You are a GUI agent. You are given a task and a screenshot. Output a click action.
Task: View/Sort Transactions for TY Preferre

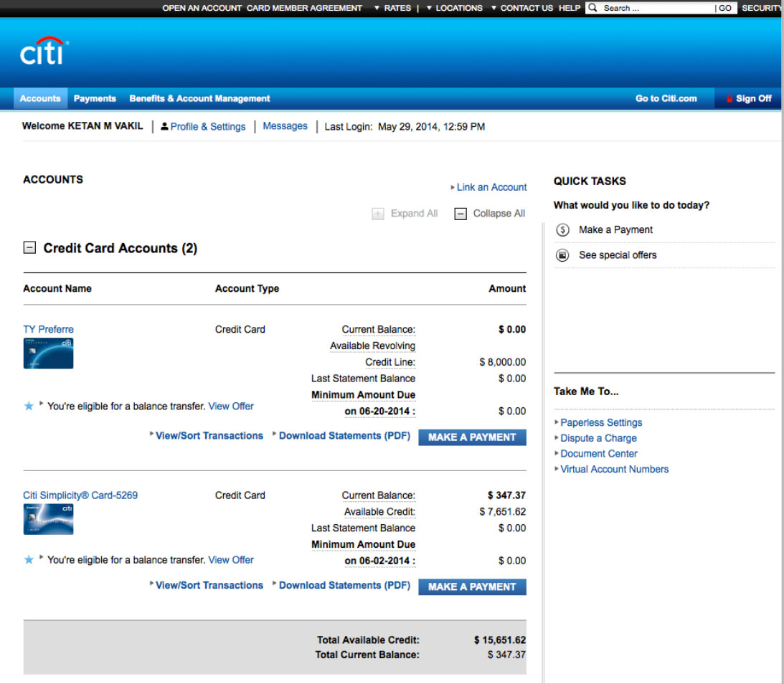[209, 436]
